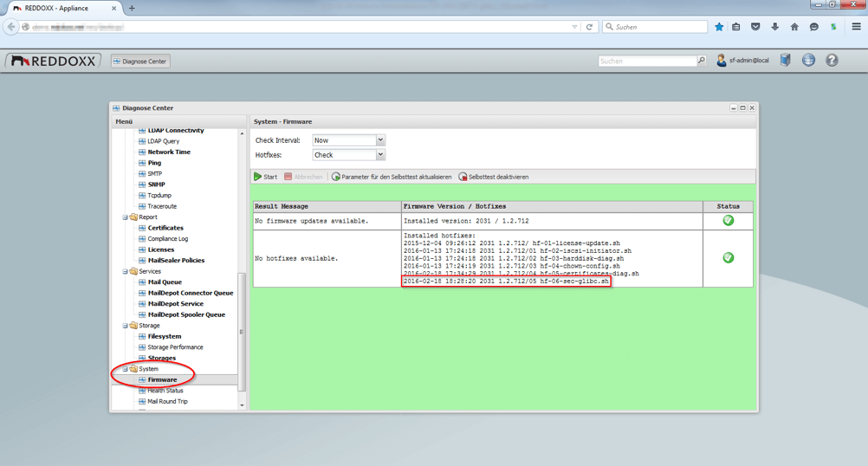Collapse the System folder expander
868x466 pixels.
[x=125, y=369]
